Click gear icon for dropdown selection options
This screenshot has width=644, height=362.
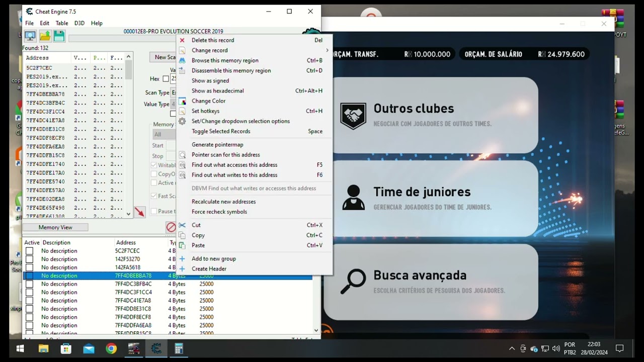pos(182,121)
